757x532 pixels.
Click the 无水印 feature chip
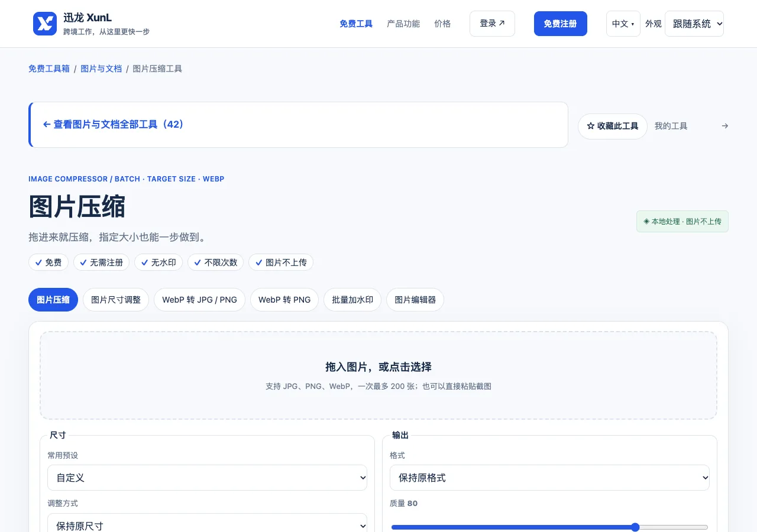tap(158, 262)
